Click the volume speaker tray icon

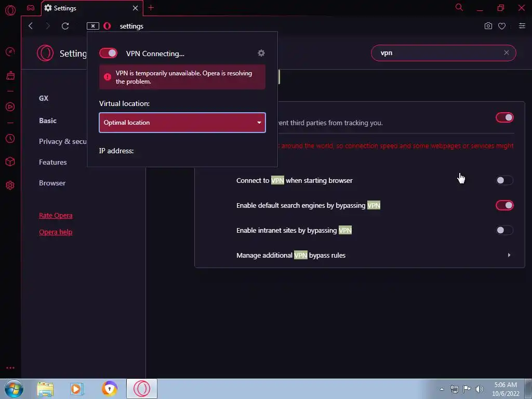(x=480, y=389)
